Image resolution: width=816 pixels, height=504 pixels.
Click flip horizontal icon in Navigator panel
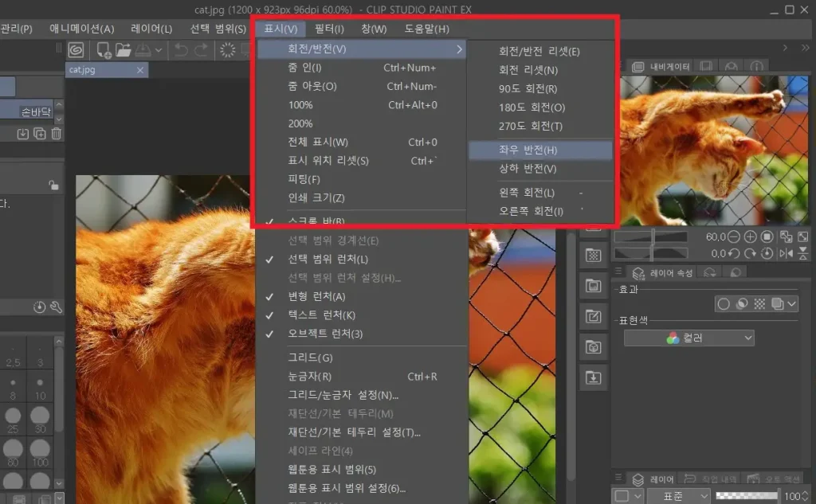(785, 253)
